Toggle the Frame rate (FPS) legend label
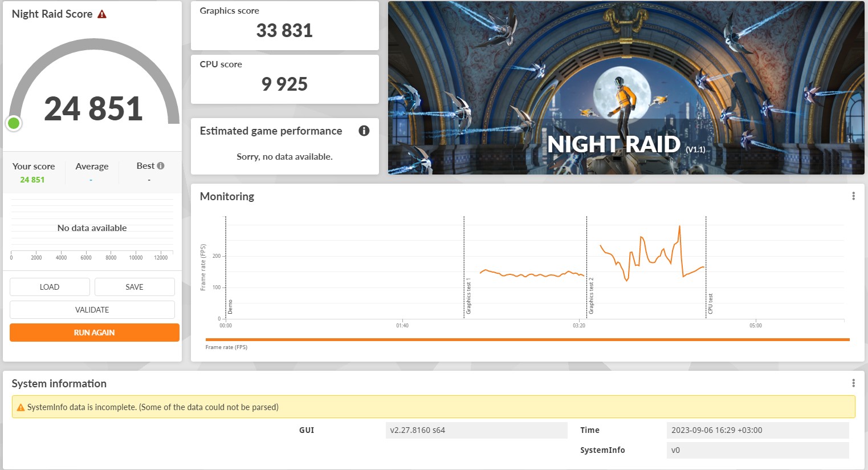868x470 pixels. click(x=226, y=347)
